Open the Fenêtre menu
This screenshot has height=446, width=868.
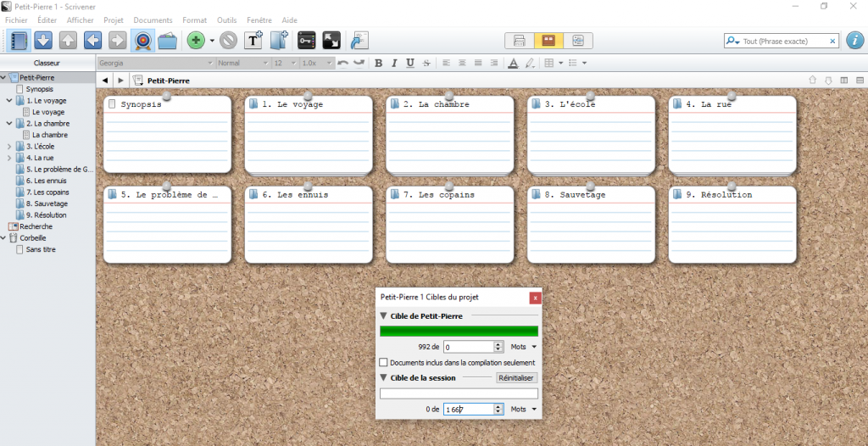259,20
